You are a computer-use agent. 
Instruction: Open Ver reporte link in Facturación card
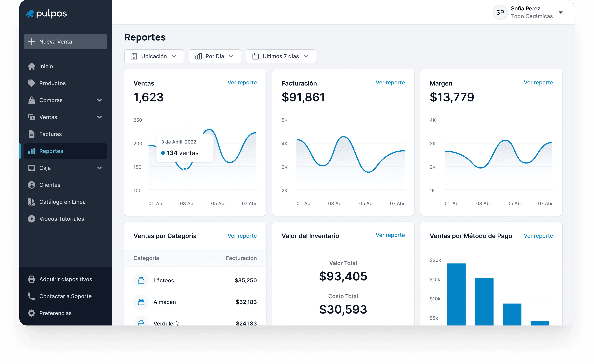(390, 83)
